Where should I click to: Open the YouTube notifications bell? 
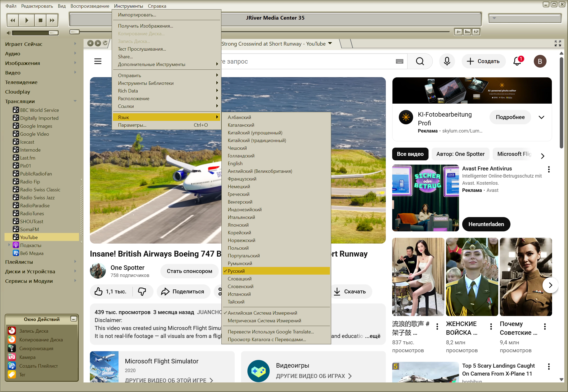517,61
